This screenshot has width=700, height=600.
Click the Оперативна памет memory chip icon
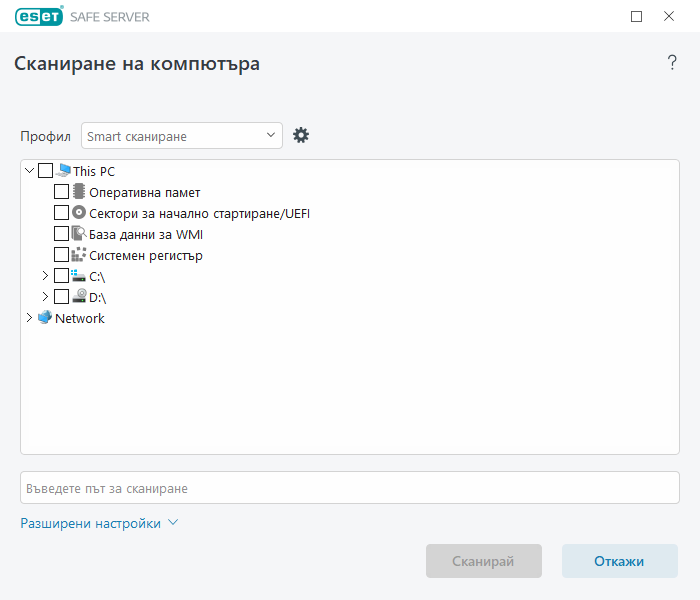pos(79,192)
